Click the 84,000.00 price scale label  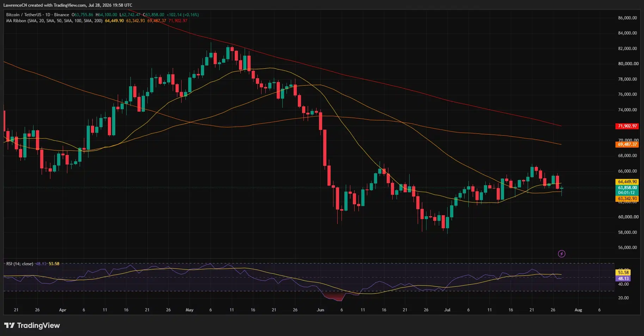(x=627, y=33)
